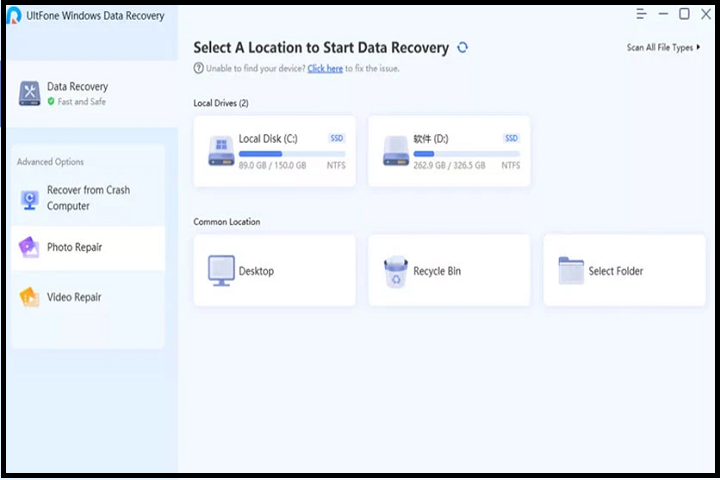
Task: Click the Recycle Bin icon
Action: (396, 271)
